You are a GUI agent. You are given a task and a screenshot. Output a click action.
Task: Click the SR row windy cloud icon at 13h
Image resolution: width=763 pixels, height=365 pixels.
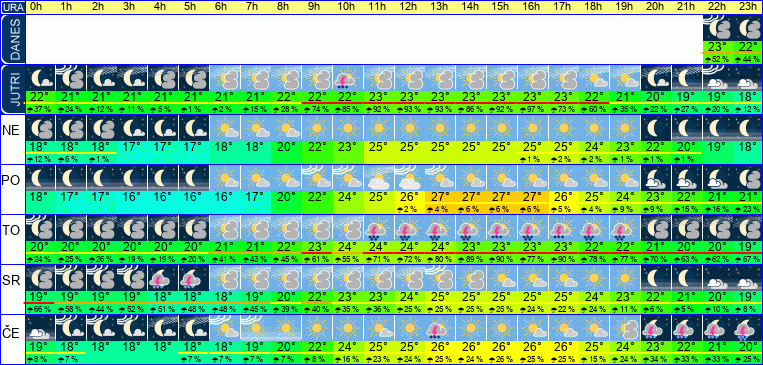click(x=440, y=278)
